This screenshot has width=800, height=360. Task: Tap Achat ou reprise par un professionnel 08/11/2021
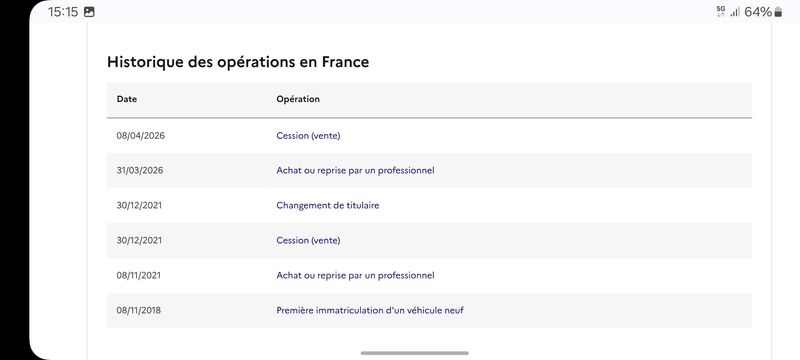click(356, 275)
